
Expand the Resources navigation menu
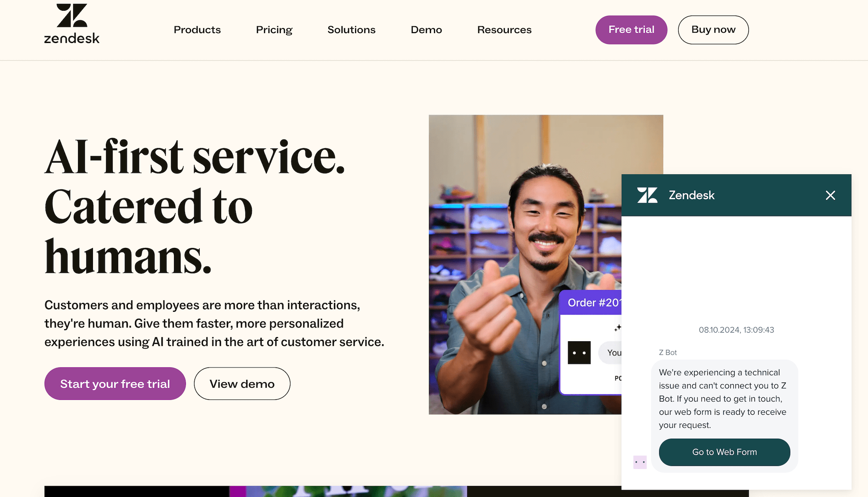(x=504, y=30)
